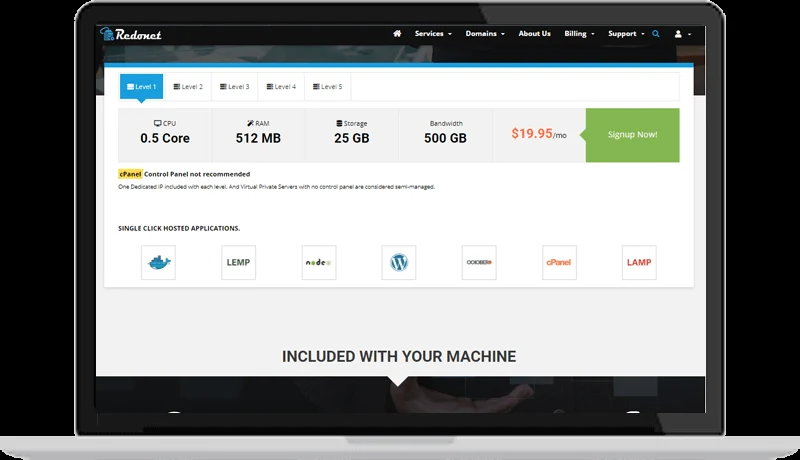This screenshot has width=800, height=460.
Task: Open the Support dropdown menu
Action: tap(626, 34)
